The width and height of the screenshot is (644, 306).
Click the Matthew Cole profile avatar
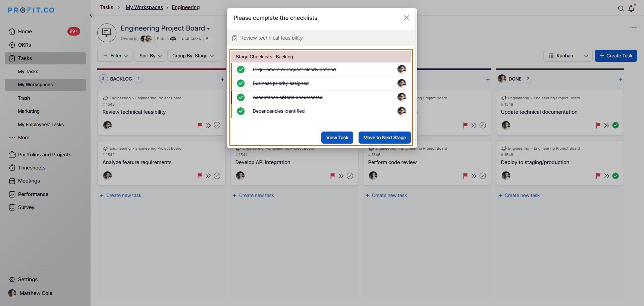click(x=12, y=293)
